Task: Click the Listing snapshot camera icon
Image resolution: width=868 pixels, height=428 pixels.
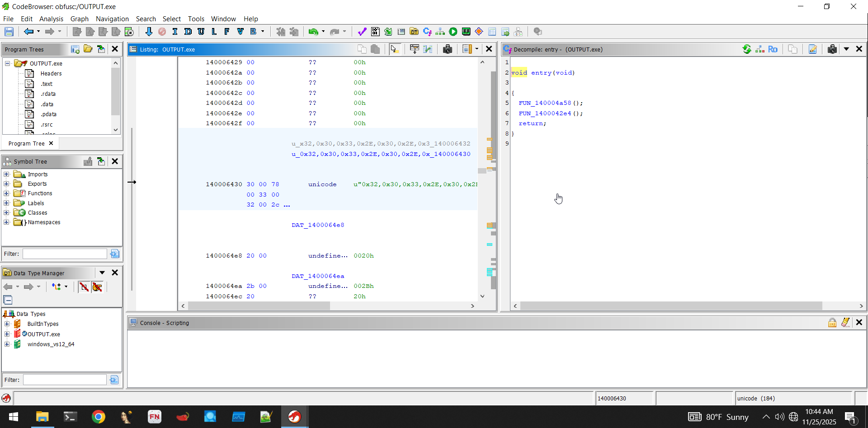Action: coord(448,49)
